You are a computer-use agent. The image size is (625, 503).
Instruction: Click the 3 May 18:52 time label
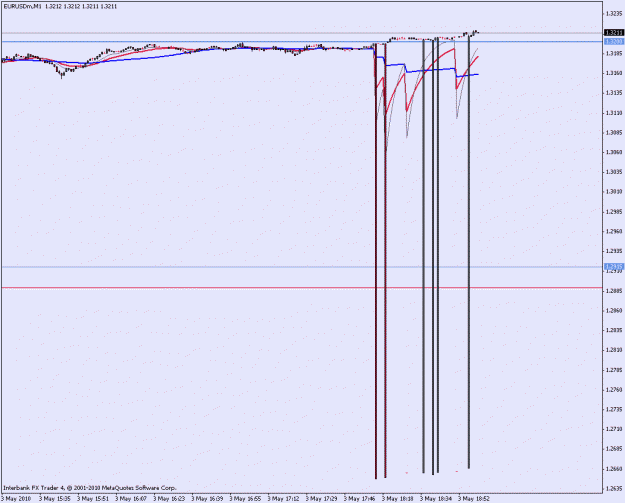(474, 498)
